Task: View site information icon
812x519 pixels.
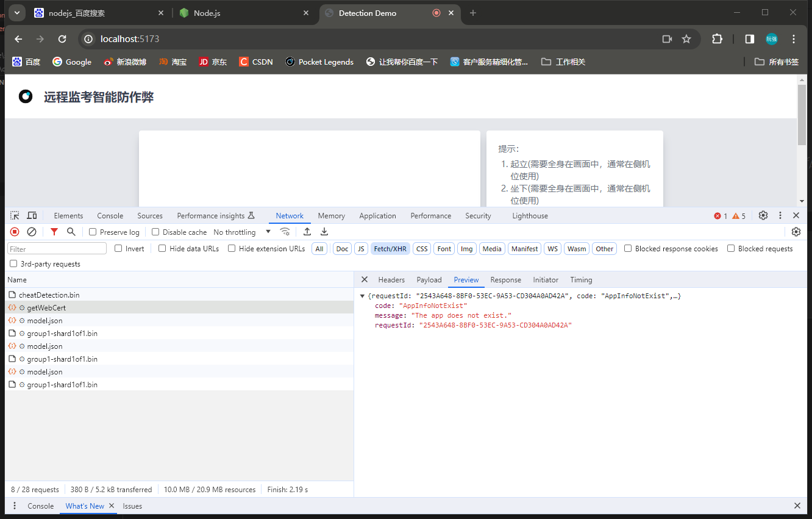Action: coord(88,39)
